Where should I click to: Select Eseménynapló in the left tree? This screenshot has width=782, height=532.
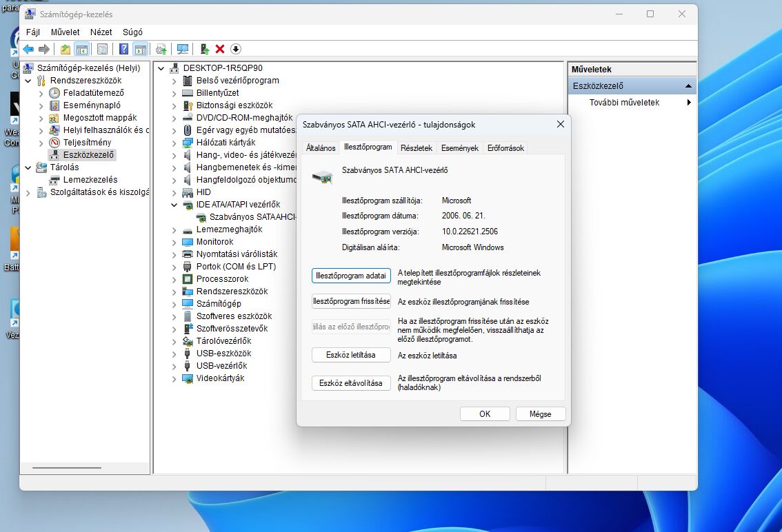(92, 105)
